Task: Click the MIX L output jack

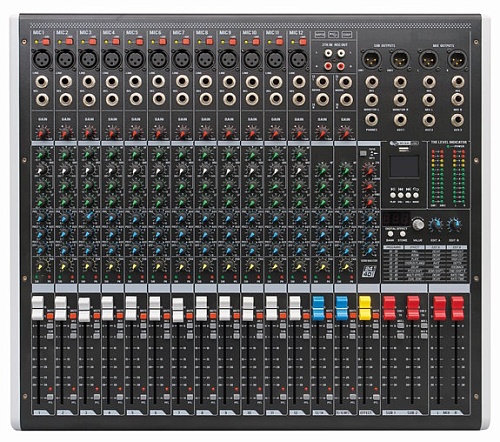Action: tap(429, 100)
